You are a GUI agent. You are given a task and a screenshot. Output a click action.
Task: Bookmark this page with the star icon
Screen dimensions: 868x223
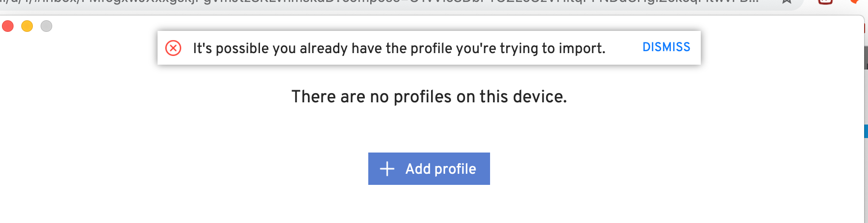pyautogui.click(x=787, y=1)
